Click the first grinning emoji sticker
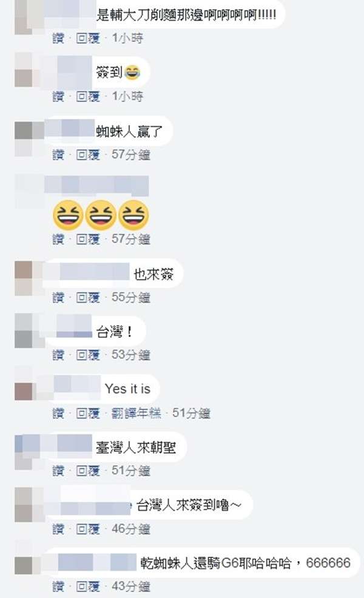 point(67,215)
